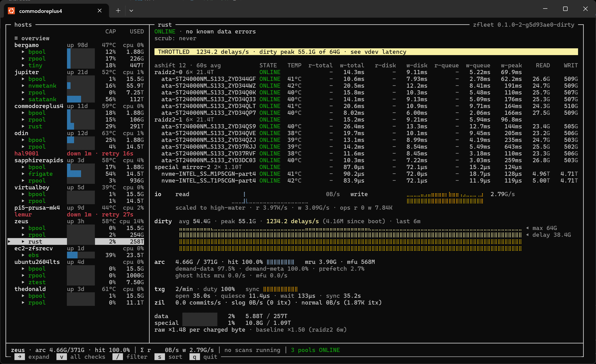Click the arc hit 100.0% sparkline
Viewport: 596px width, 364px height.
(x=280, y=262)
